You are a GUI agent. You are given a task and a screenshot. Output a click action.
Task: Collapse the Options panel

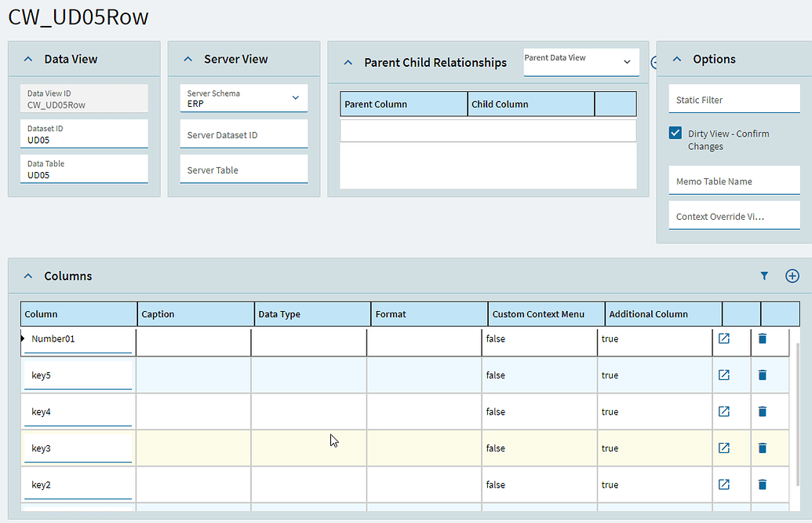676,58
